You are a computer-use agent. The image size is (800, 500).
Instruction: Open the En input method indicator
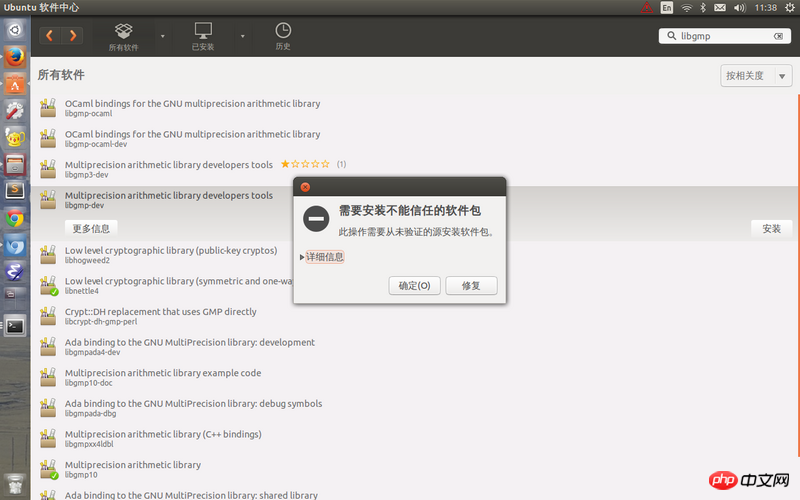(666, 8)
